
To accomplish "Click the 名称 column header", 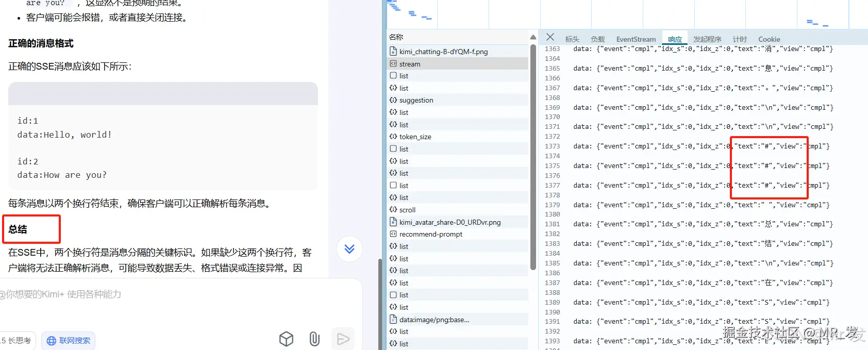I will click(458, 37).
